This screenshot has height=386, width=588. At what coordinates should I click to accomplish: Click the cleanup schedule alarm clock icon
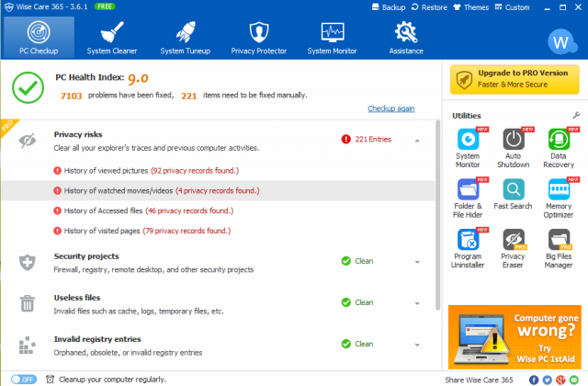[x=50, y=380]
